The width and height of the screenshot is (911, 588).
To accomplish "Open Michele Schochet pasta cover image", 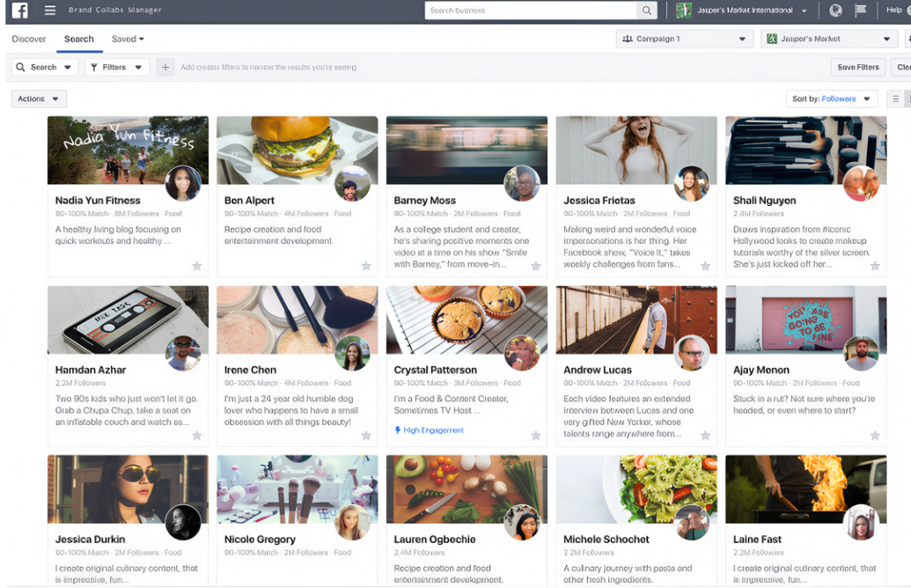I will pos(636,489).
